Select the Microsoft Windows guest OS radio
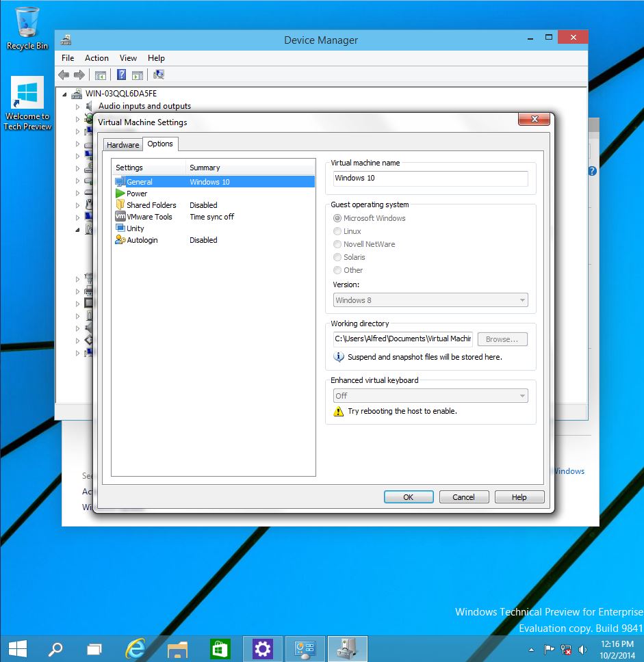 (x=337, y=218)
